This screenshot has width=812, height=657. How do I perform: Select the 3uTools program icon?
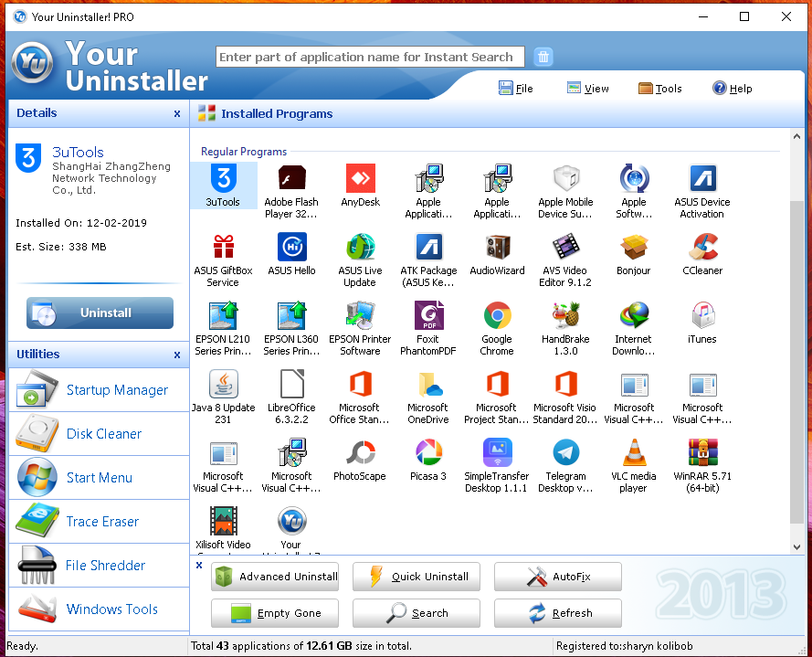click(223, 178)
